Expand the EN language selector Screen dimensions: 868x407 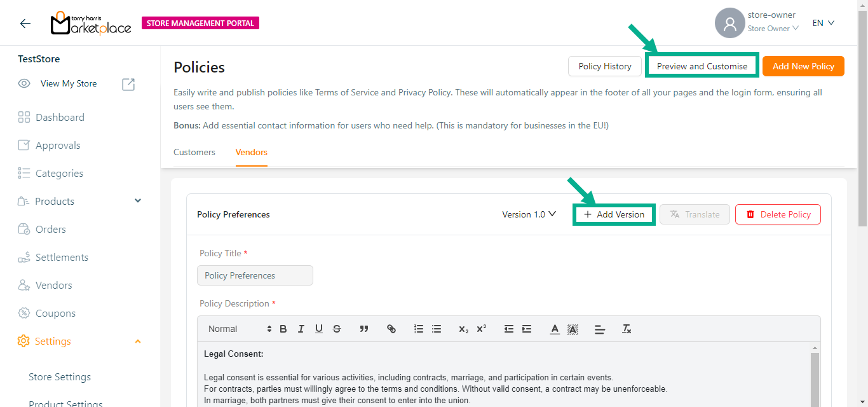823,23
